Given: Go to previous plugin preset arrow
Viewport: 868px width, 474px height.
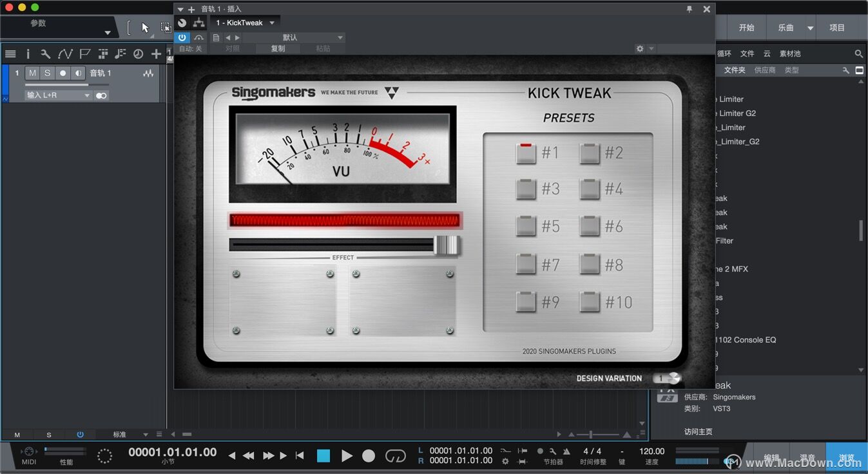Looking at the screenshot, I should 227,37.
